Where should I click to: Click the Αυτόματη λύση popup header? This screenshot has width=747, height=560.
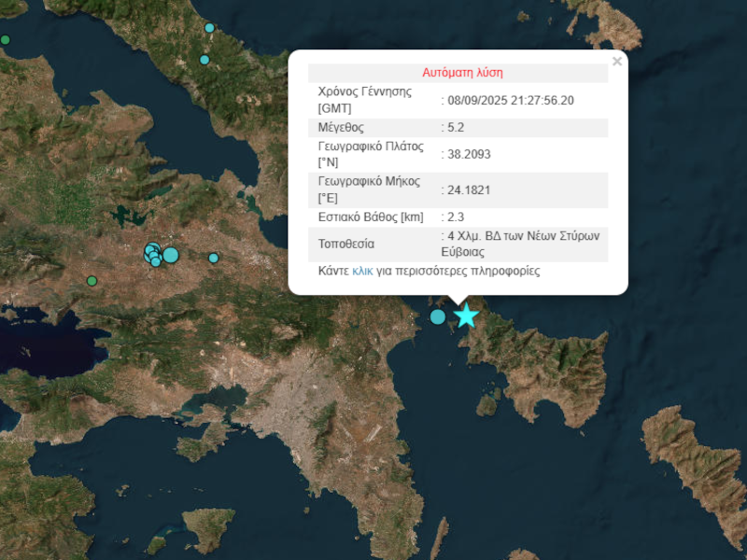(x=463, y=72)
